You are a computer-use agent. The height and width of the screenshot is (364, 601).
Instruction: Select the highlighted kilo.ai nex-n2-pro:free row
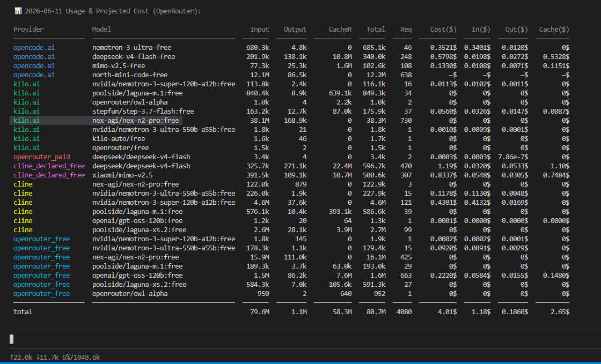pos(96,120)
